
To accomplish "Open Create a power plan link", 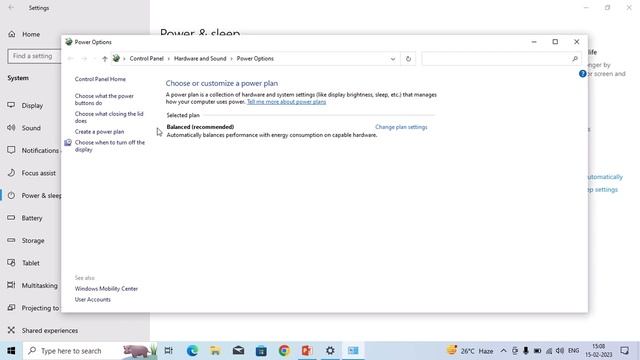I will [99, 132].
